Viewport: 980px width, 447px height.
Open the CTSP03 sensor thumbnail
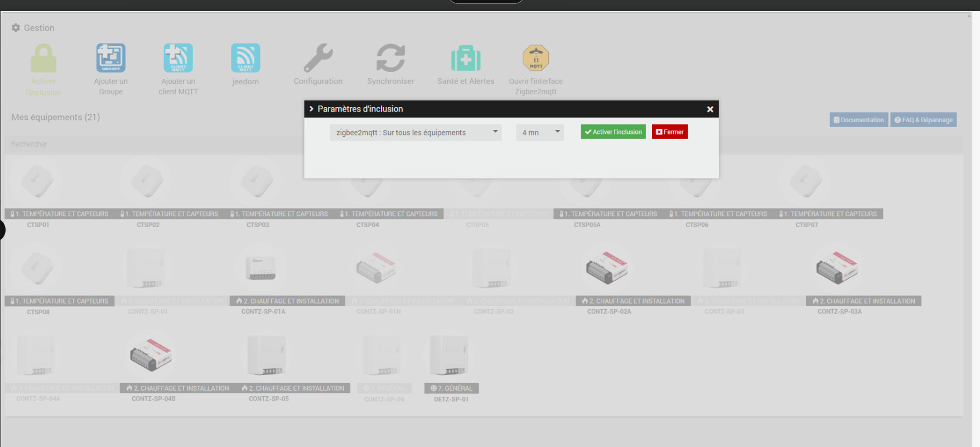pyautogui.click(x=257, y=181)
